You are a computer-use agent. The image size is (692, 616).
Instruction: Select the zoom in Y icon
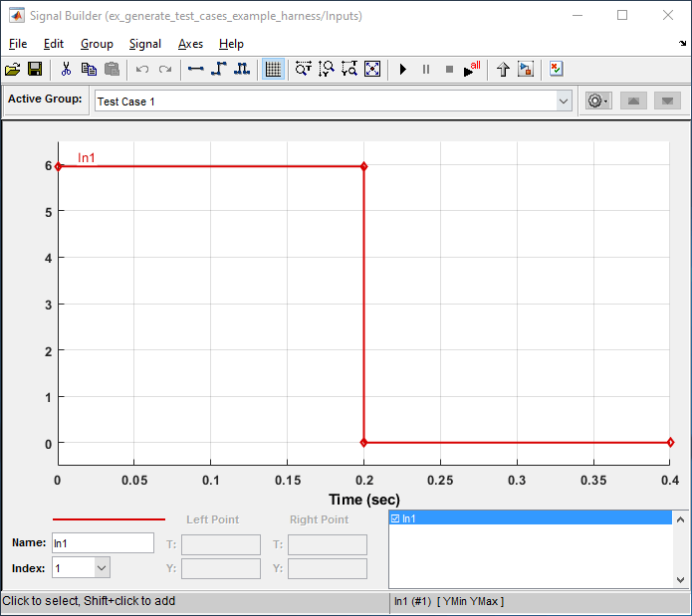(327, 70)
